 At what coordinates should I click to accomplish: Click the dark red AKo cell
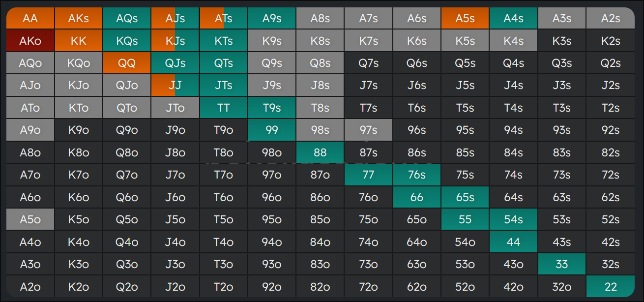click(x=30, y=41)
